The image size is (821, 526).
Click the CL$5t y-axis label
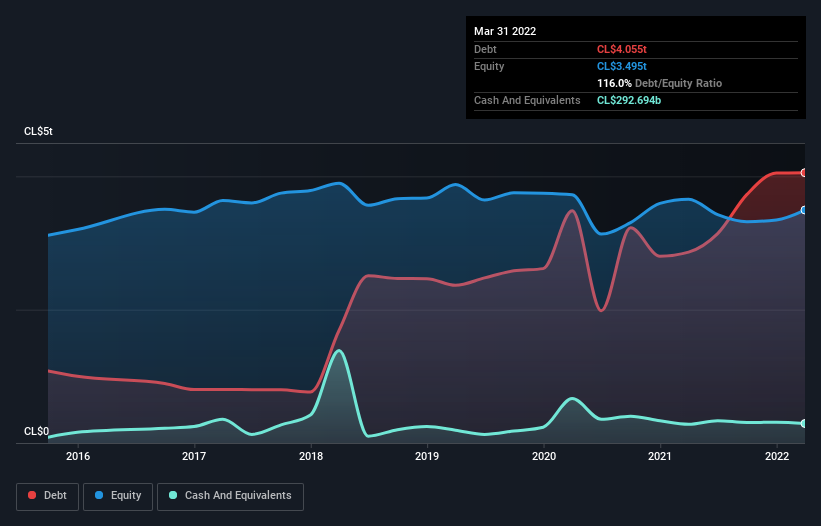coord(38,131)
